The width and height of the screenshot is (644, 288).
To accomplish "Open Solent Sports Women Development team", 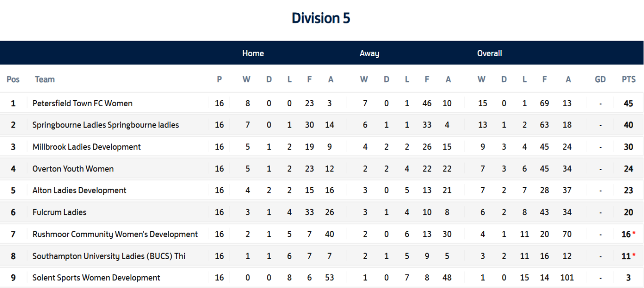I will 96,278.
